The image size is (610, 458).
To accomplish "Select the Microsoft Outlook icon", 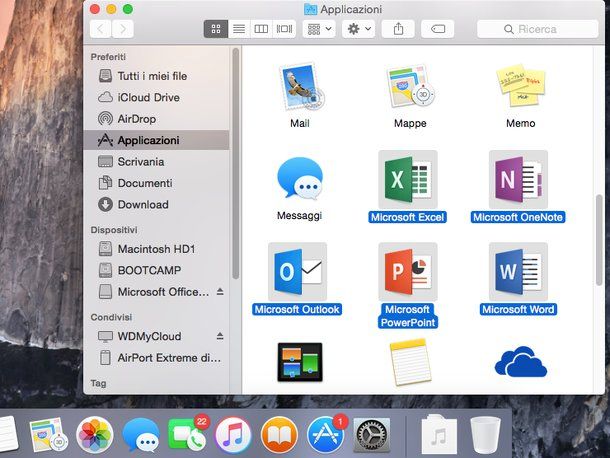I will pyautogui.click(x=298, y=271).
